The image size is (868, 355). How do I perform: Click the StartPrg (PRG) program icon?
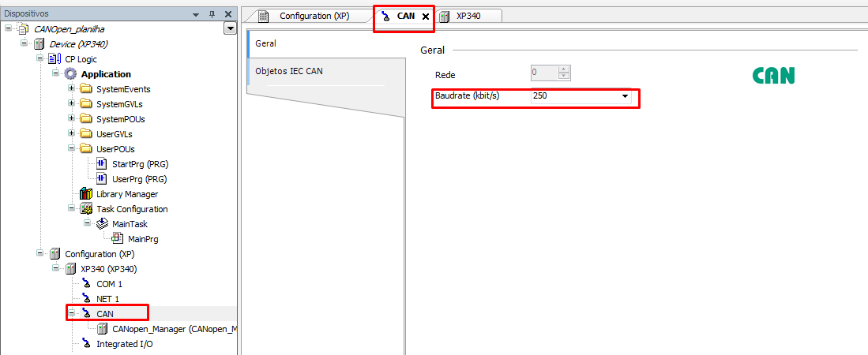tap(102, 164)
